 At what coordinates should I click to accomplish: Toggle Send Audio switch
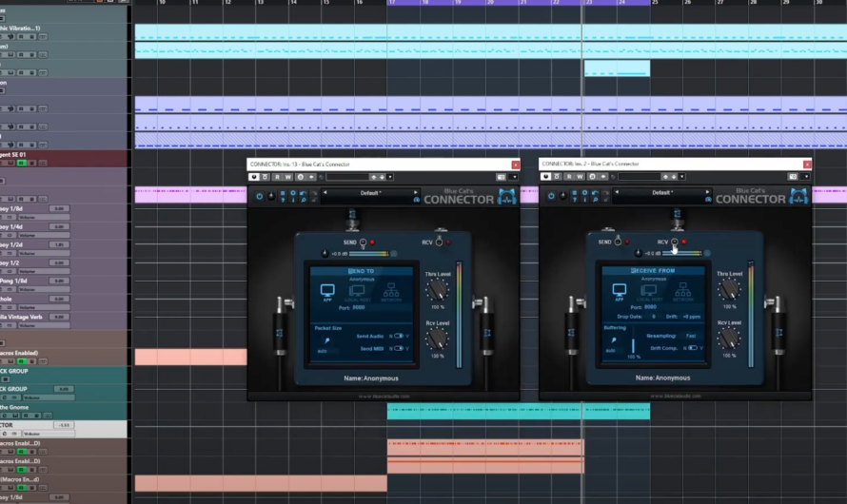(399, 336)
